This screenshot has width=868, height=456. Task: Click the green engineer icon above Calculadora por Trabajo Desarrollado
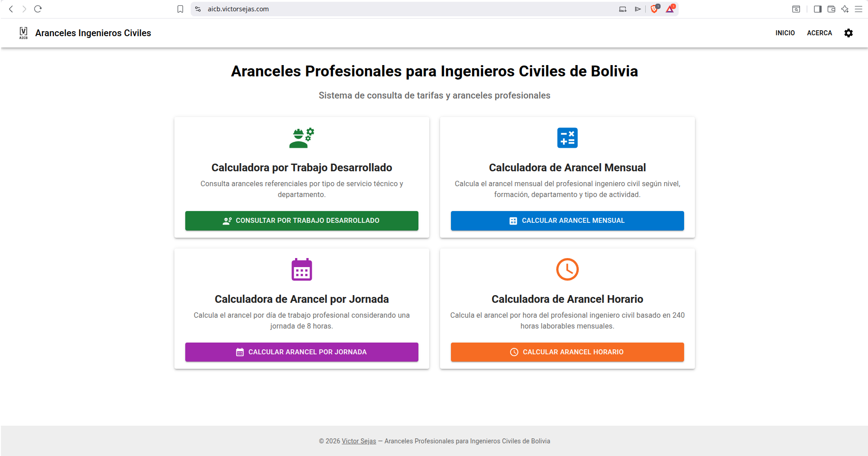(x=301, y=137)
